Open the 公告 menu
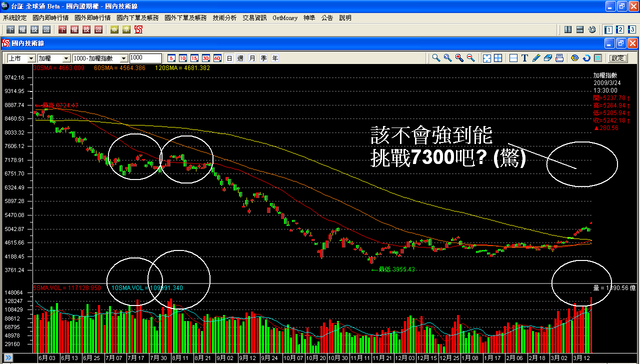640x364 pixels. 327,18
